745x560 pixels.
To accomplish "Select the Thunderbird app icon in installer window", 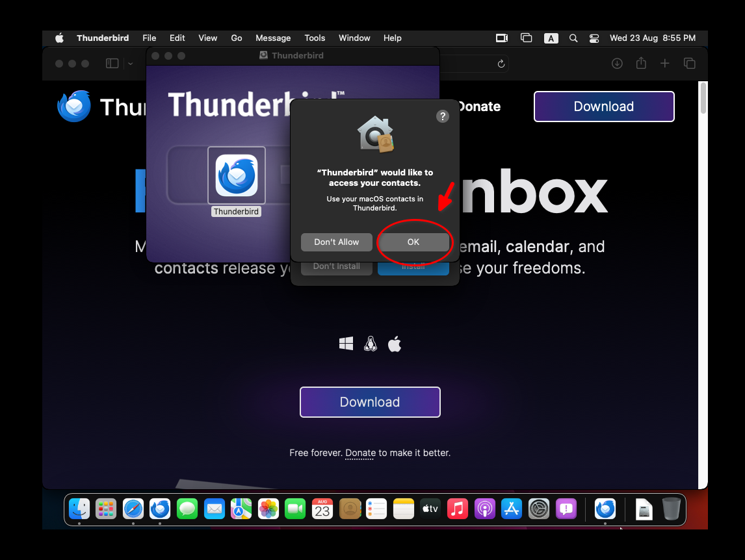I will point(237,175).
